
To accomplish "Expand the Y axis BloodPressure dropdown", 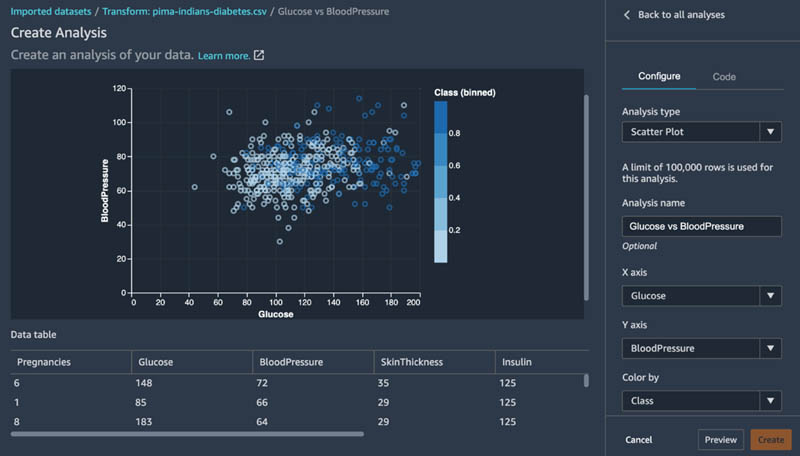I will pos(702,348).
